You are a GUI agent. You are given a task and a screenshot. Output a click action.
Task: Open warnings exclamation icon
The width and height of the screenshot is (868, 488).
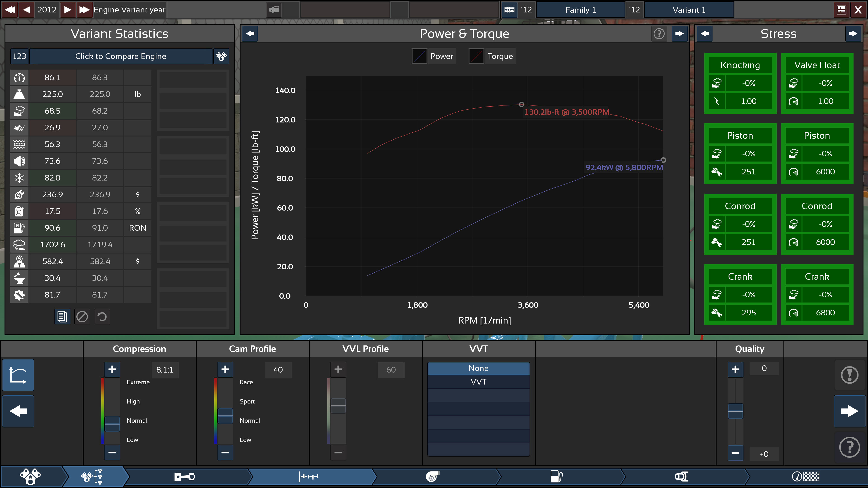[849, 375]
